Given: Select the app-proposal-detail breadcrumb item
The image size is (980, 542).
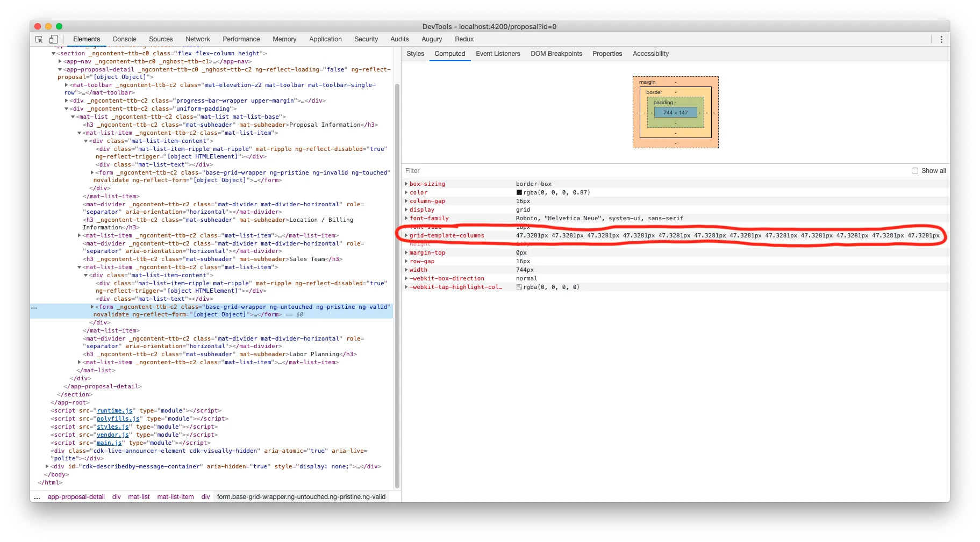Looking at the screenshot, I should [x=76, y=497].
